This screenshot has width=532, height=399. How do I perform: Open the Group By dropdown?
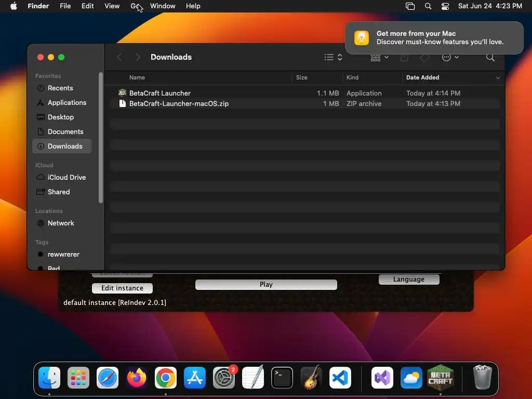(379, 57)
